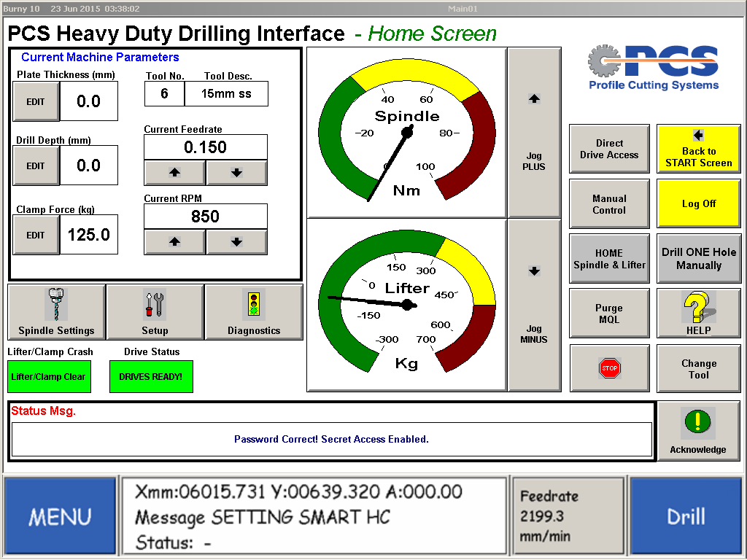Click Current Feedrate value 0.150
The width and height of the screenshot is (747, 560).
point(205,147)
